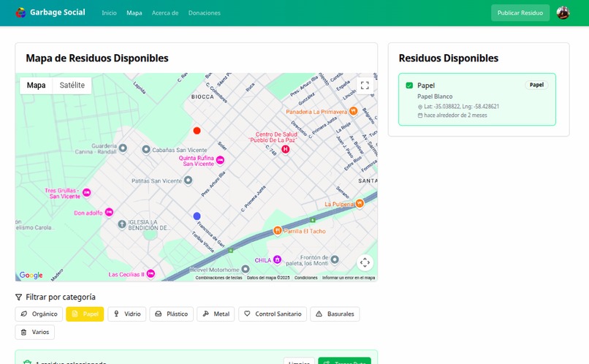Go to Inicio page
The height and width of the screenshot is (364, 589).
[x=110, y=12]
